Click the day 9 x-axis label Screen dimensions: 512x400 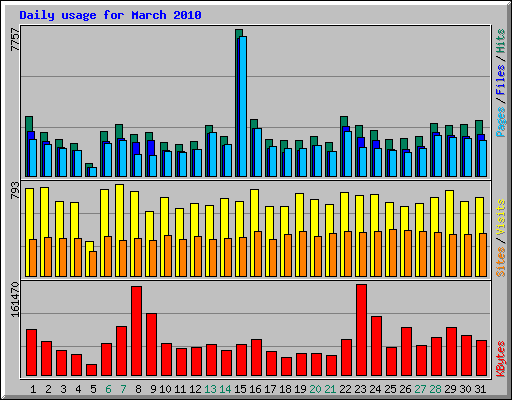click(x=153, y=389)
